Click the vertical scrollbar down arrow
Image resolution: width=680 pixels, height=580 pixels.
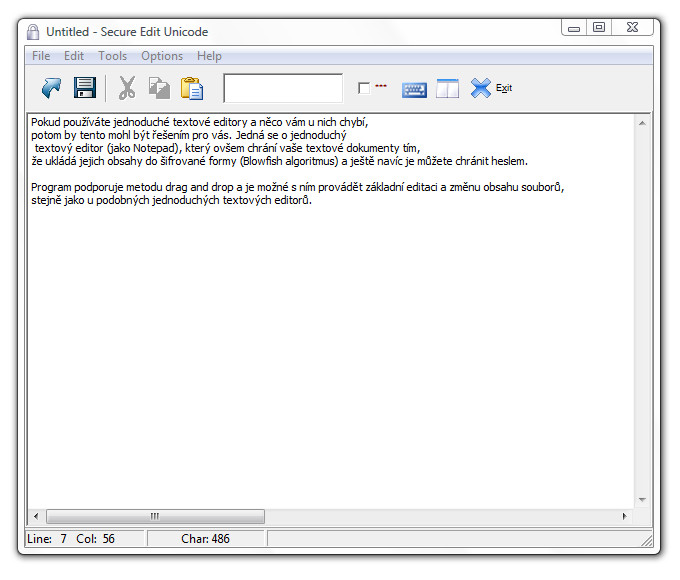(x=642, y=500)
